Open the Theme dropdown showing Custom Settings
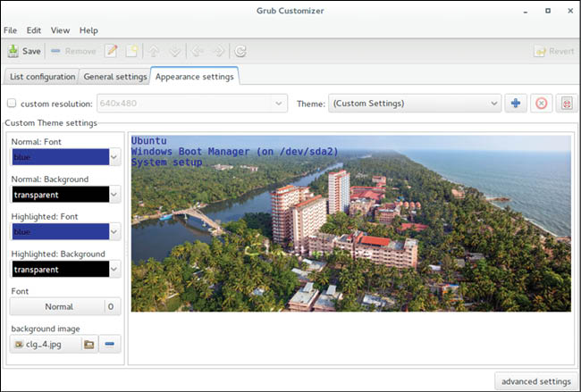 pyautogui.click(x=414, y=104)
